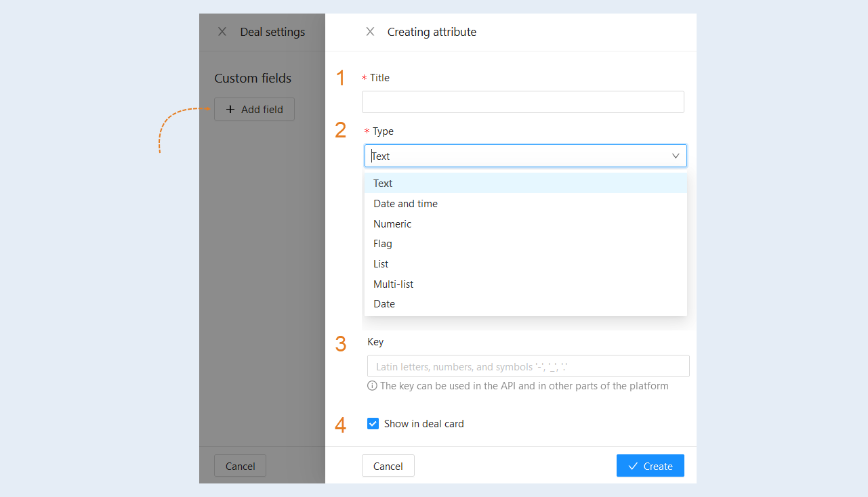Image resolution: width=868 pixels, height=497 pixels.
Task: Select the List type option
Action: coord(526,264)
